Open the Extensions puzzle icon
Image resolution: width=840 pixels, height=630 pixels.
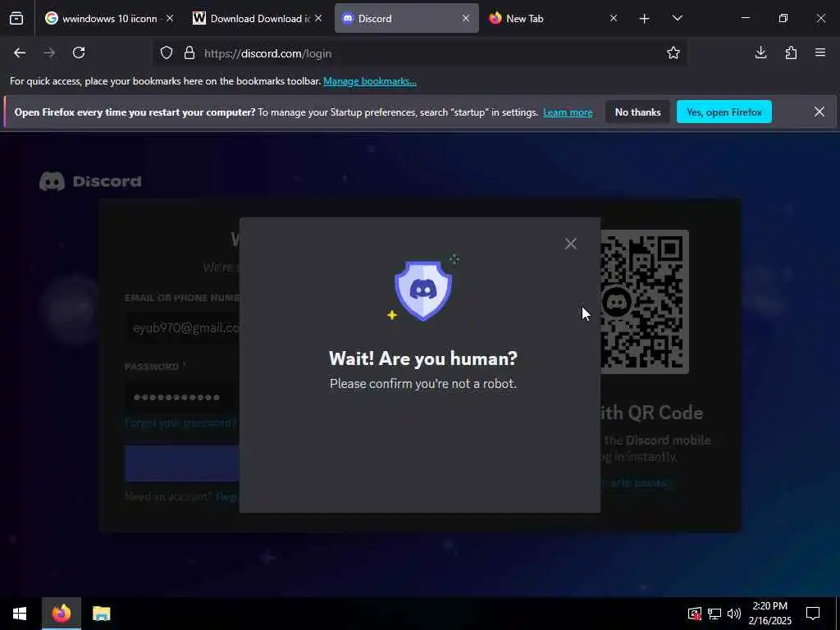(791, 52)
